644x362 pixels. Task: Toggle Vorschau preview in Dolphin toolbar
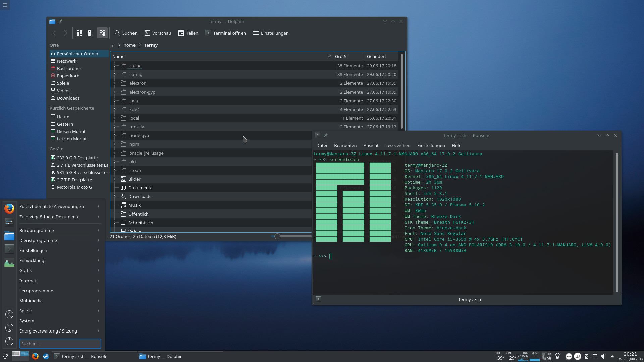pos(158,33)
